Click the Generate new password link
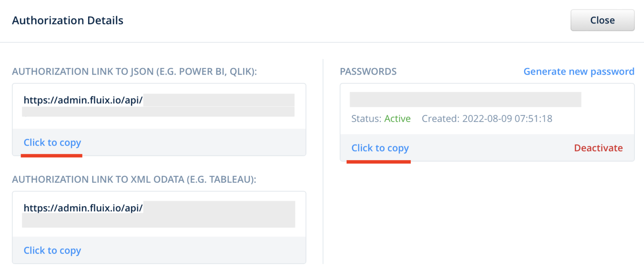This screenshot has width=644, height=278. pyautogui.click(x=579, y=71)
